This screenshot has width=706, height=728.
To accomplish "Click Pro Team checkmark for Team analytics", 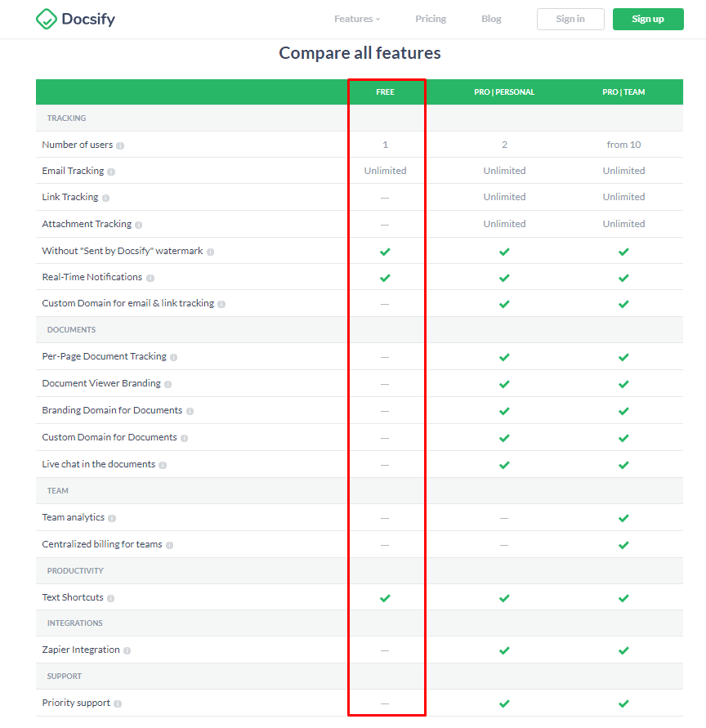I will tap(623, 518).
